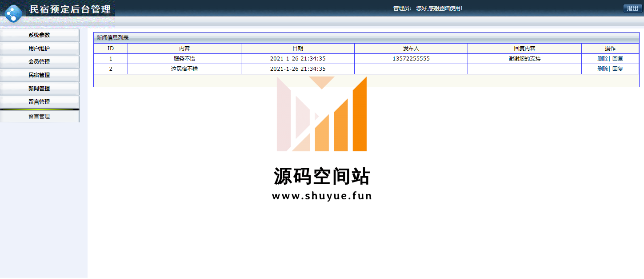Screen dimensions: 644x279
Task: Open the 民宿管理 sidebar menu
Action: tap(40, 75)
